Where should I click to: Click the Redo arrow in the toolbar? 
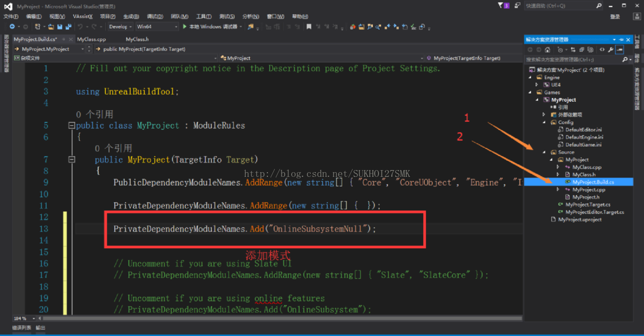[x=94, y=26]
